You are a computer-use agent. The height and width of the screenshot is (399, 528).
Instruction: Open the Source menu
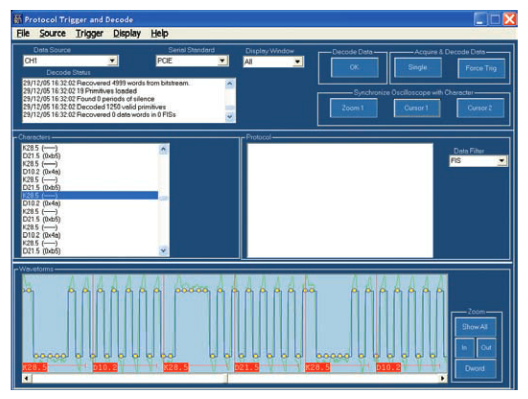click(x=53, y=33)
